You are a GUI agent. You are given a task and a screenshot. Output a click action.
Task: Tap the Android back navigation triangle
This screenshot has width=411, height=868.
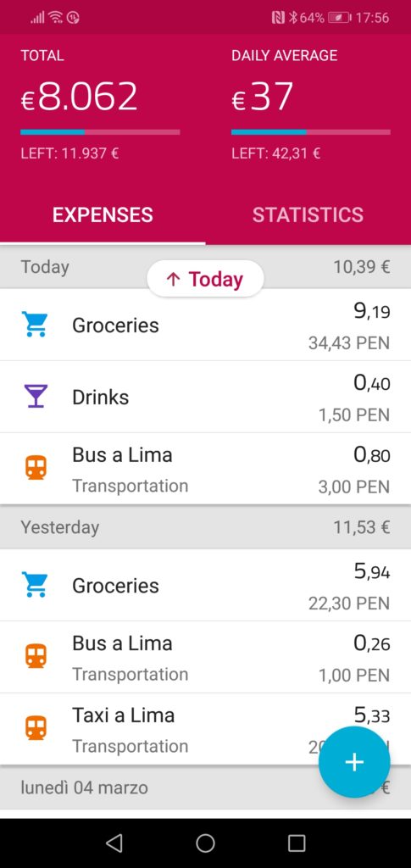pyautogui.click(x=114, y=843)
